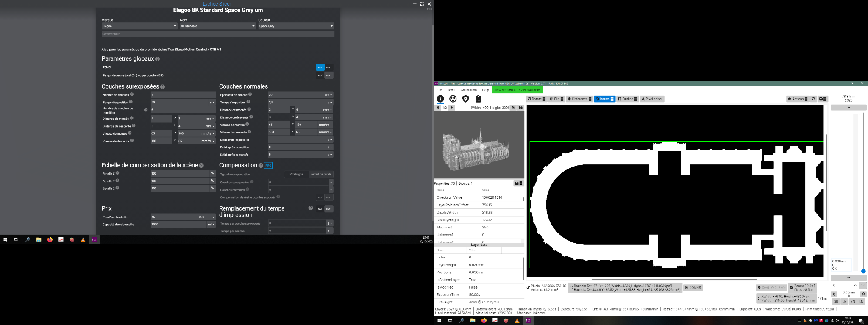868x325 pixels.
Task: Toggle the Issues layer overlay button
Action: tap(604, 99)
